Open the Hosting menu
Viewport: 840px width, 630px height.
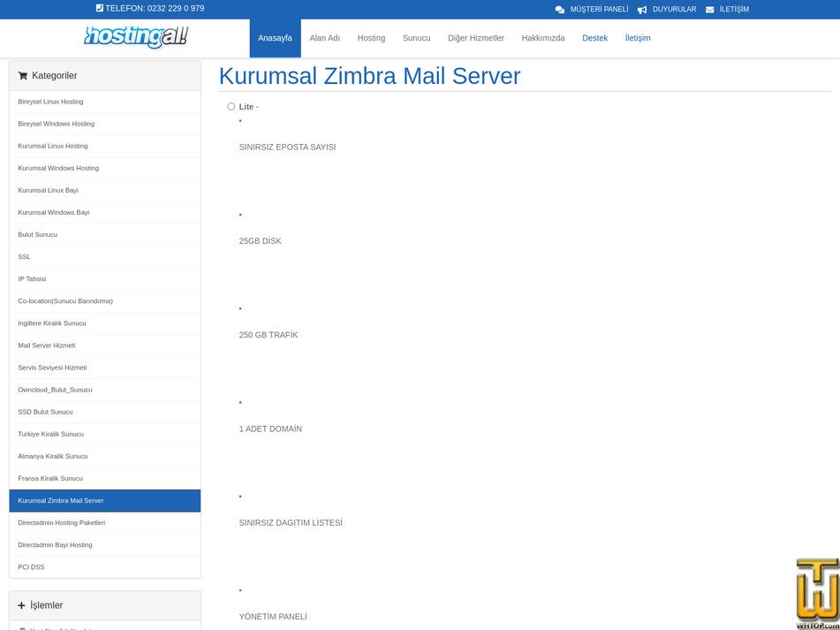371,38
